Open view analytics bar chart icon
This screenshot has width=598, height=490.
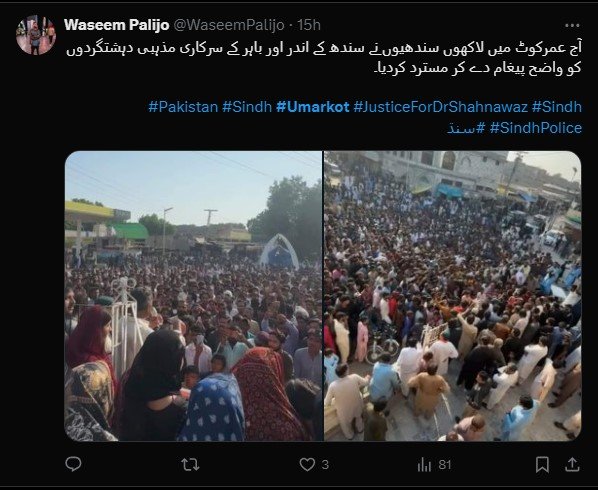point(424,464)
